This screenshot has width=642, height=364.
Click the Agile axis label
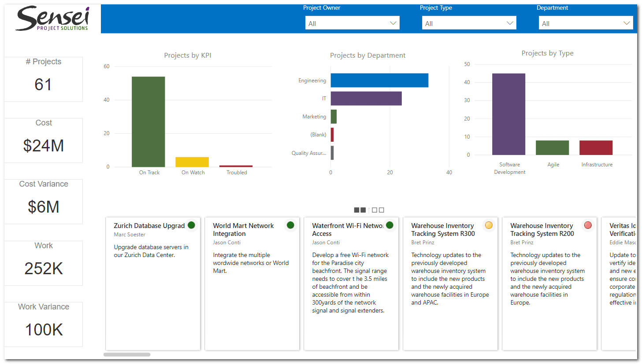[x=553, y=165]
